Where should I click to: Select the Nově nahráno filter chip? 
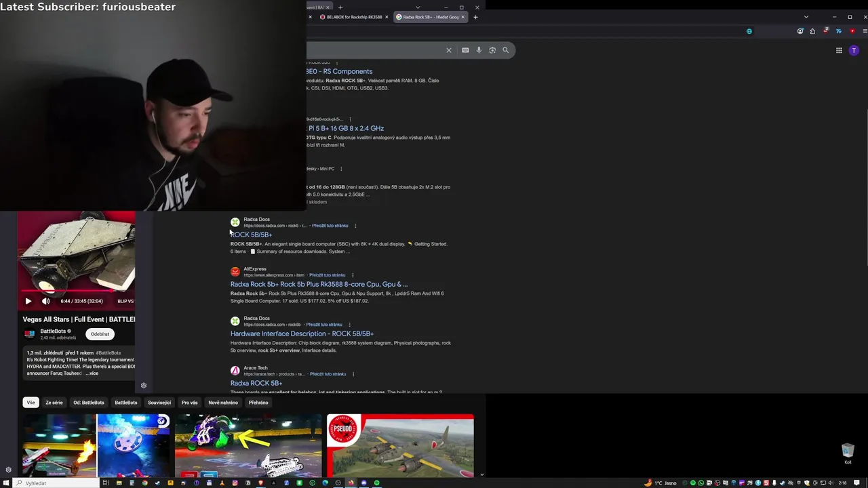[223, 403]
